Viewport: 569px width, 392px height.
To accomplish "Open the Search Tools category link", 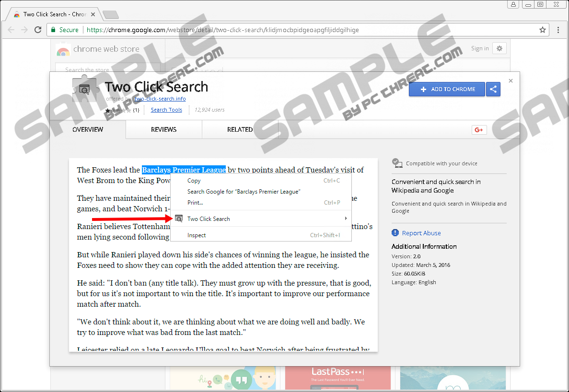I will 166,110.
